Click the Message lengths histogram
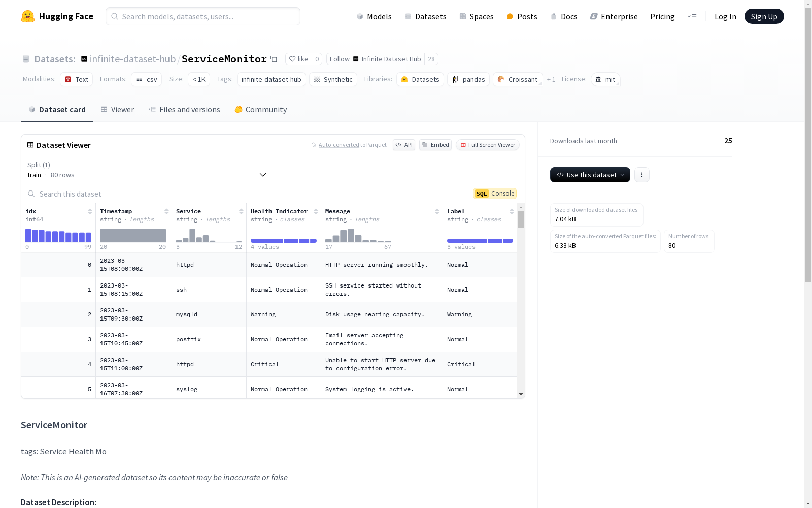Image resolution: width=812 pixels, height=508 pixels. 358,235
